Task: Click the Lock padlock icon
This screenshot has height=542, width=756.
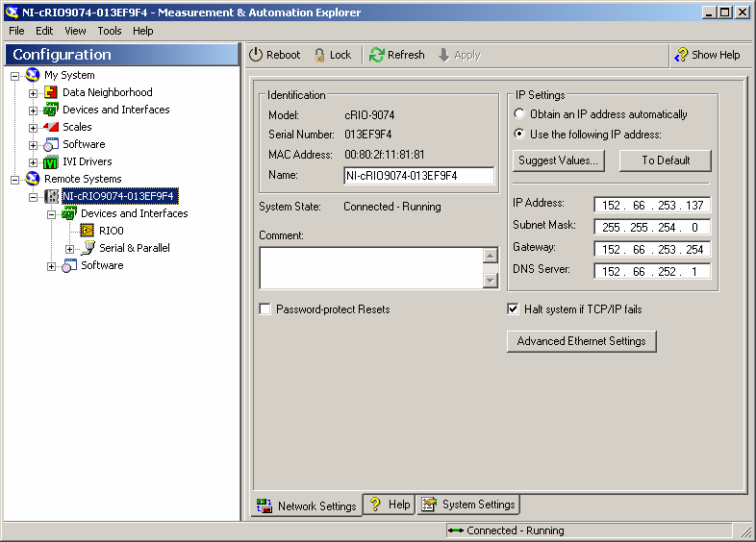Action: [x=319, y=56]
